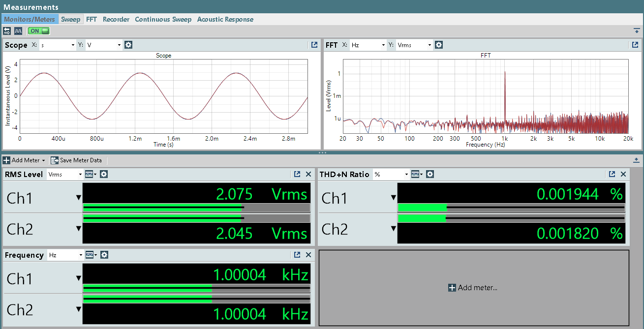Close the THD+N Ratio meter
Image resolution: width=644 pixels, height=329 pixels.
pos(623,174)
